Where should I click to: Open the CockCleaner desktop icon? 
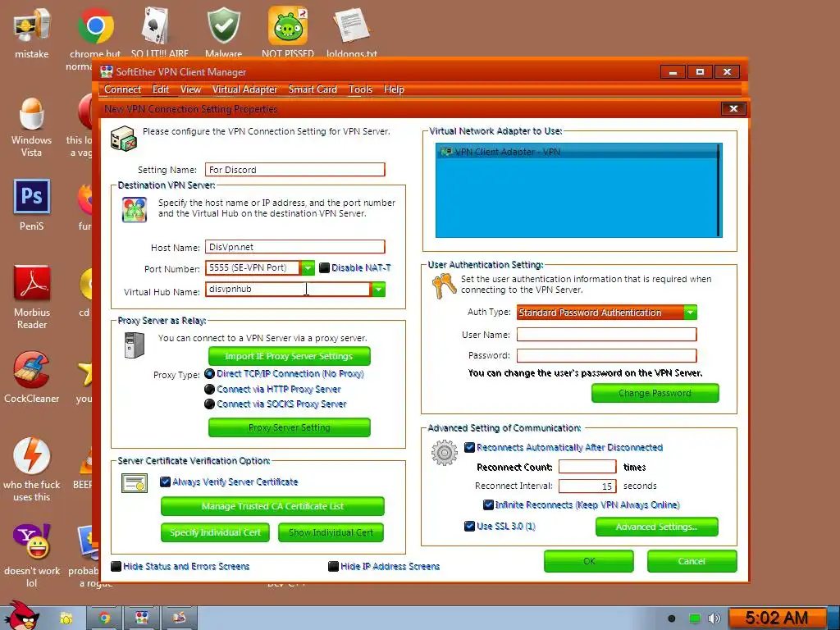pyautogui.click(x=32, y=370)
